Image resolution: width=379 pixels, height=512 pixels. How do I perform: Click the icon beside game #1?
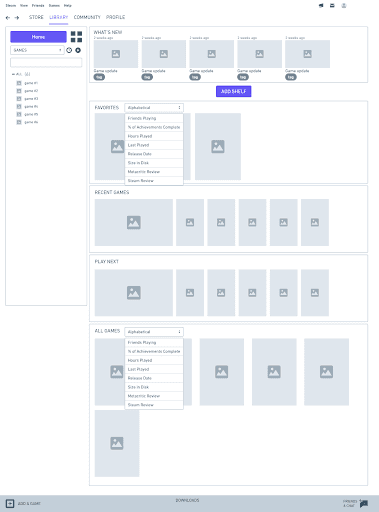tap(19, 83)
